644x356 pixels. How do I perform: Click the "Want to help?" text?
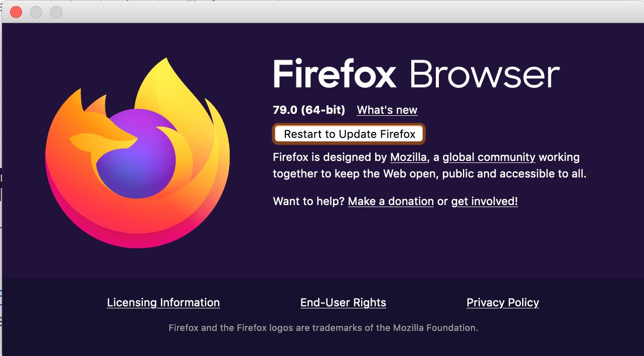[x=309, y=201]
